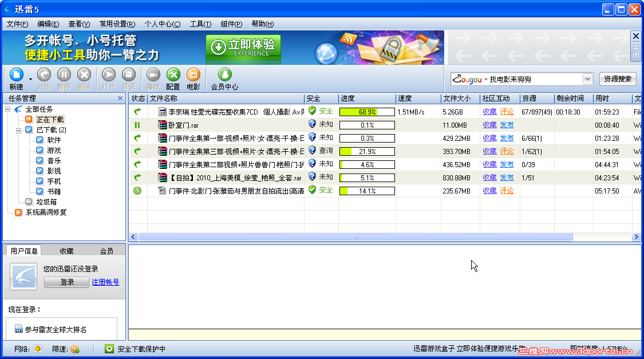
Task: Open the 电影 movie icon
Action: coord(193,75)
